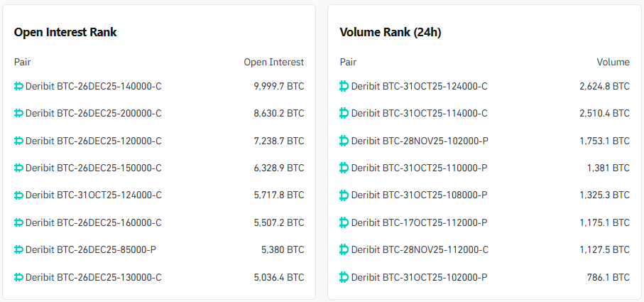
Task: Select the BTC-26DEC25-130000-C pair
Action: 93,277
